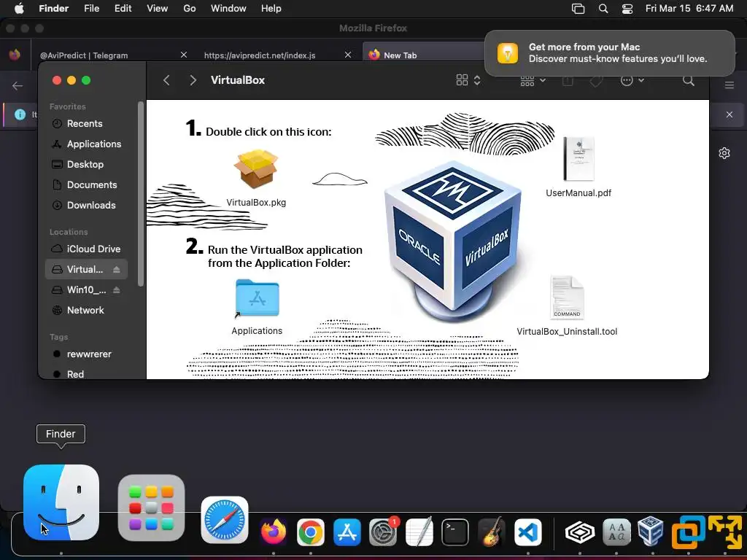Click the Finder icon in the Dock
This screenshot has width=747, height=560.
61,502
